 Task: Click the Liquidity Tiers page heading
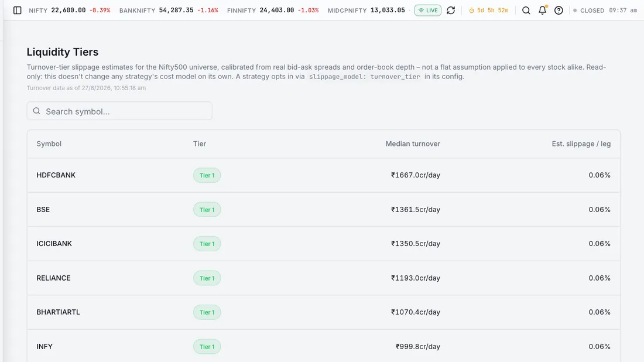coord(63,52)
